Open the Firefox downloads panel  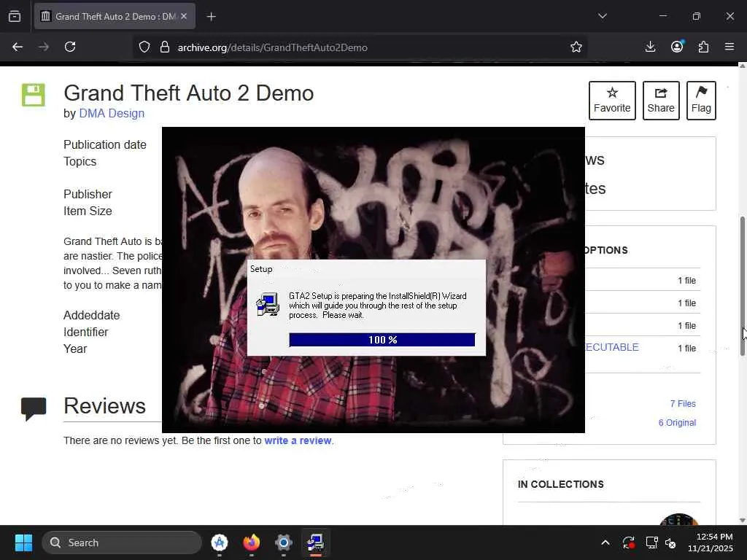[650, 47]
